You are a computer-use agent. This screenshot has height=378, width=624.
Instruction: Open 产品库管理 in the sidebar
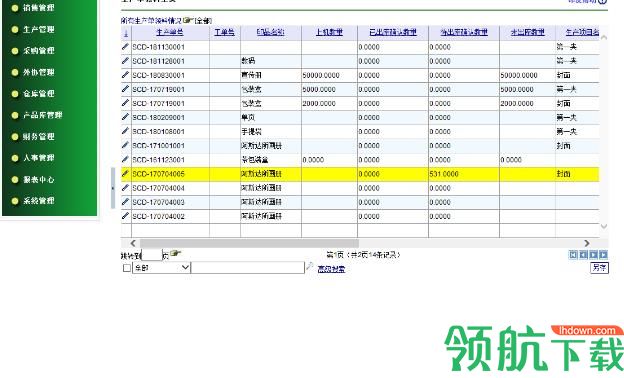tap(43, 115)
